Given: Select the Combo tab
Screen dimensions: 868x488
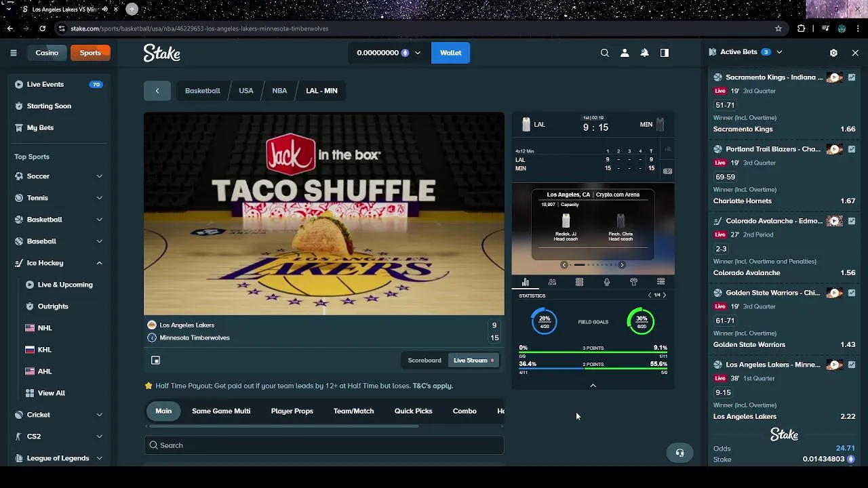Looking at the screenshot, I should 465,411.
